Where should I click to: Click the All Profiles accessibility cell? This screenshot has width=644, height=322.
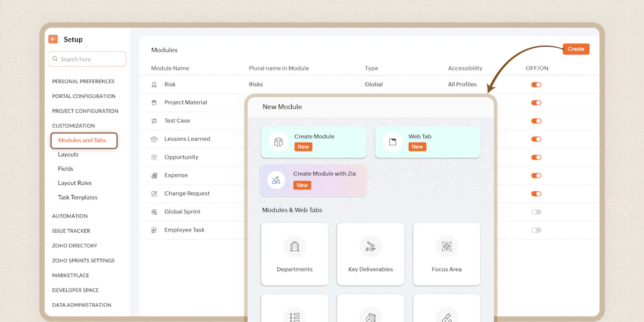pos(462,85)
